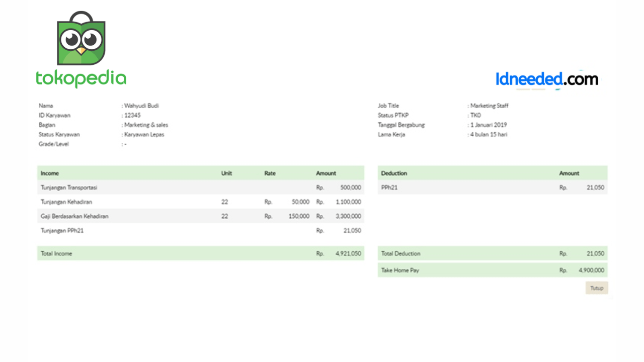This screenshot has height=362, width=644.
Task: Select the Take Home Pay label
Action: coord(400,270)
